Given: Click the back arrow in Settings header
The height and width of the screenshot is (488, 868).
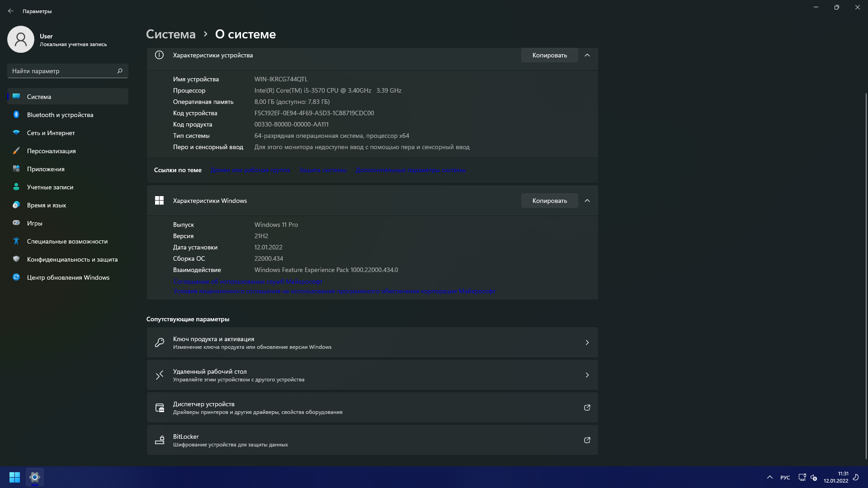Looking at the screenshot, I should 11,11.
